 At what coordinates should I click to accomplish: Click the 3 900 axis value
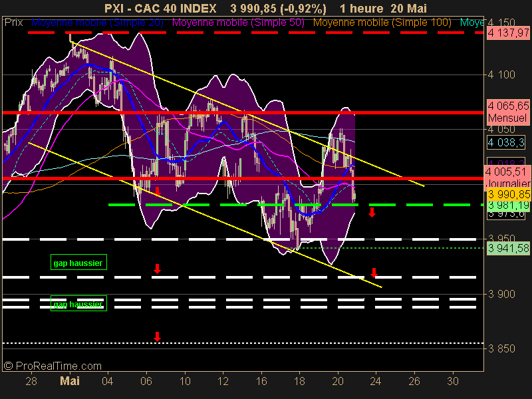pyautogui.click(x=501, y=294)
